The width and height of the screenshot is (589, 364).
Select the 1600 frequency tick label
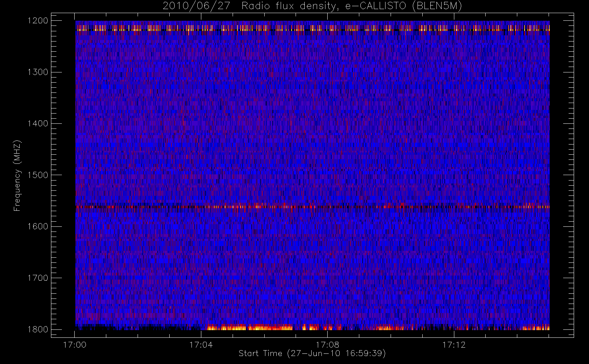(x=38, y=226)
